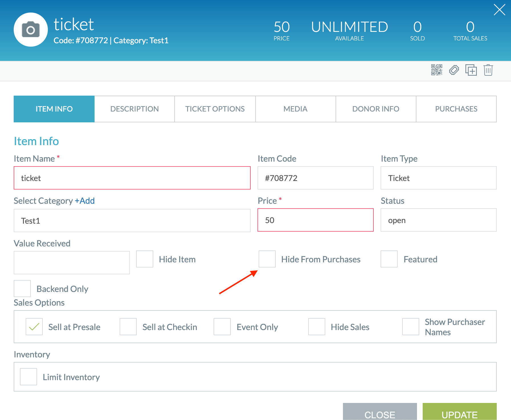Enable Limit Inventory
Viewport: 511px width, 420px height.
coord(28,376)
